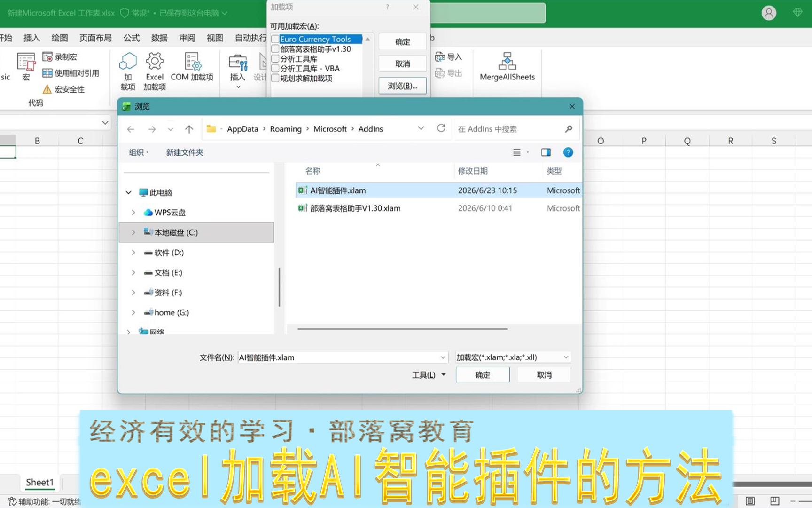Check 规划求解加载项 add-in
Screen dimensions: 812x508
click(x=275, y=78)
